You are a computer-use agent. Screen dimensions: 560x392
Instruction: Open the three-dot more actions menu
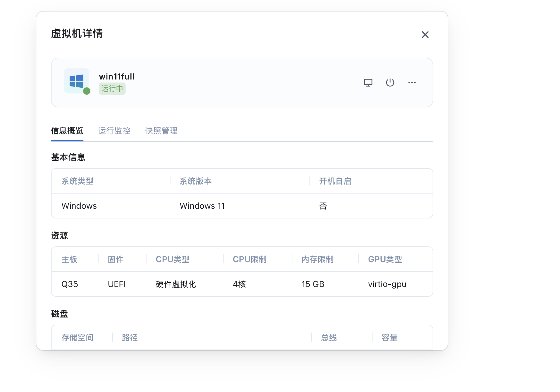click(412, 83)
